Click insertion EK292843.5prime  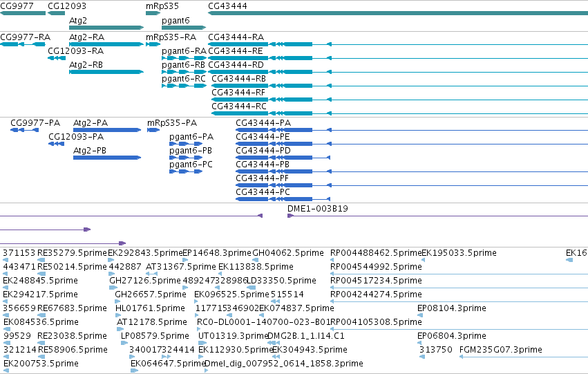[145, 253]
